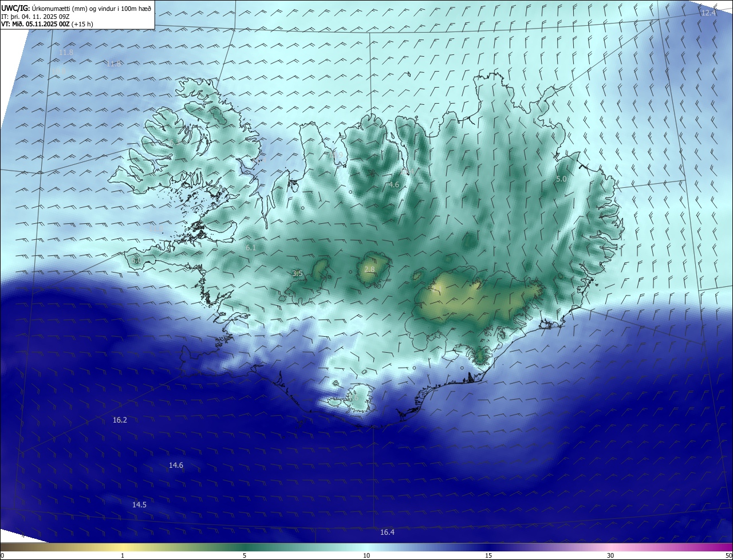Click the 2.8 value on the central glacier

tap(369, 269)
